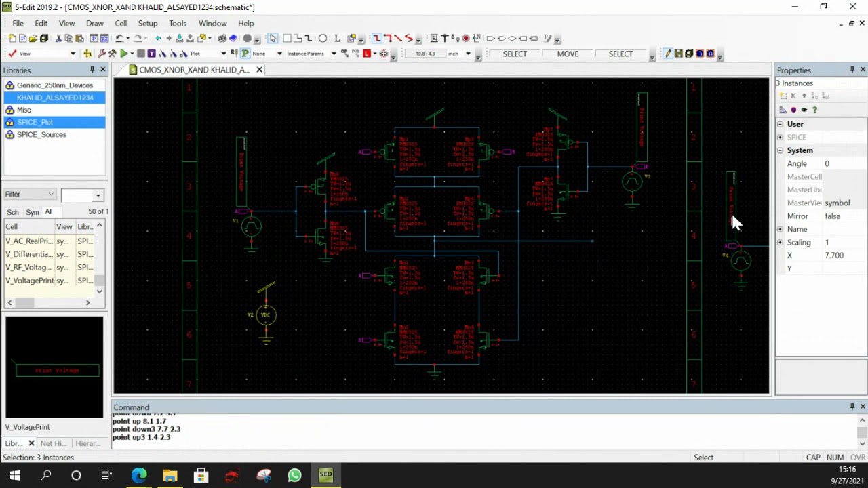Open the Draw menu
This screenshot has width=868, height=488.
[95, 23]
